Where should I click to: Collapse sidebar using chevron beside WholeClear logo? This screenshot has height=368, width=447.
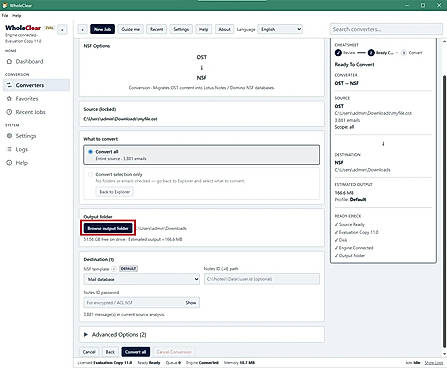coord(62,29)
